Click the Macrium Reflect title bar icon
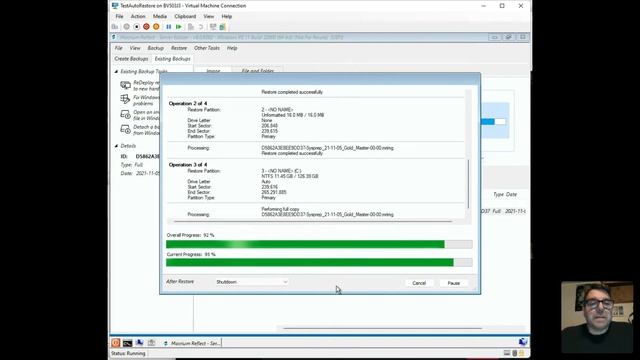Viewport: 640px width, 360px height. coord(114,37)
